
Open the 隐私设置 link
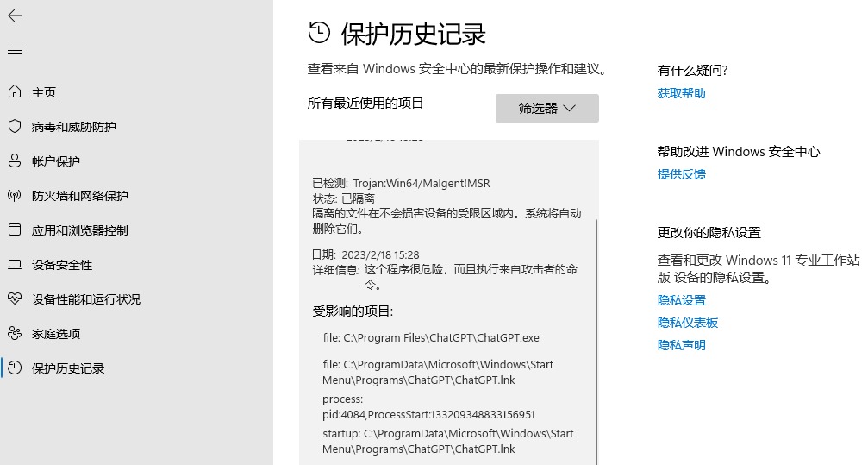click(x=682, y=300)
